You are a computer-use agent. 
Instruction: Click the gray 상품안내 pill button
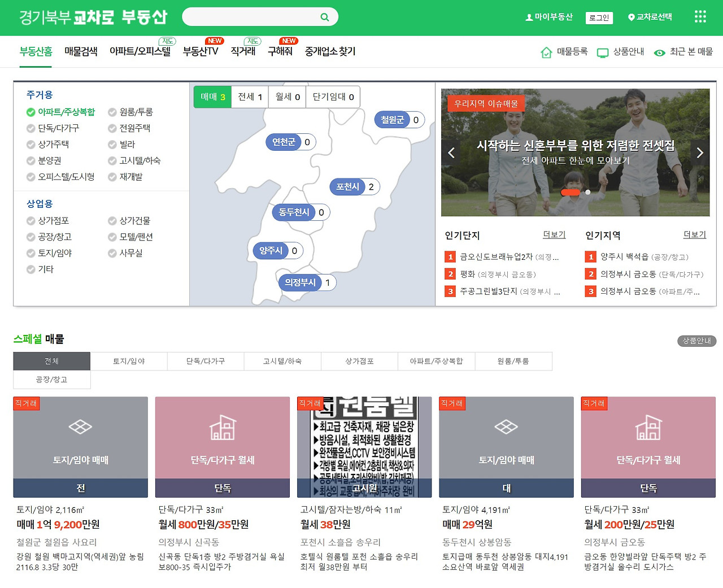[x=697, y=341]
